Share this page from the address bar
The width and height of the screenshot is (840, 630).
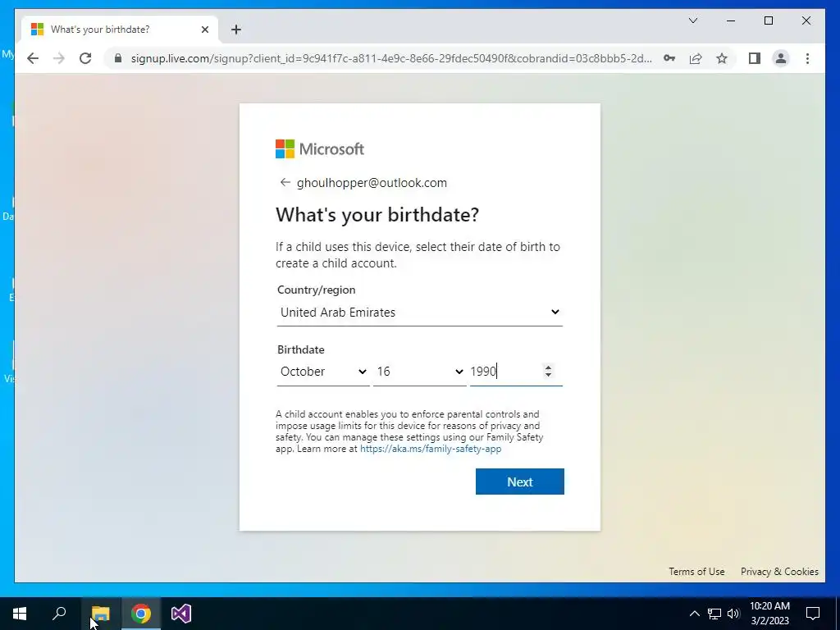click(x=696, y=58)
